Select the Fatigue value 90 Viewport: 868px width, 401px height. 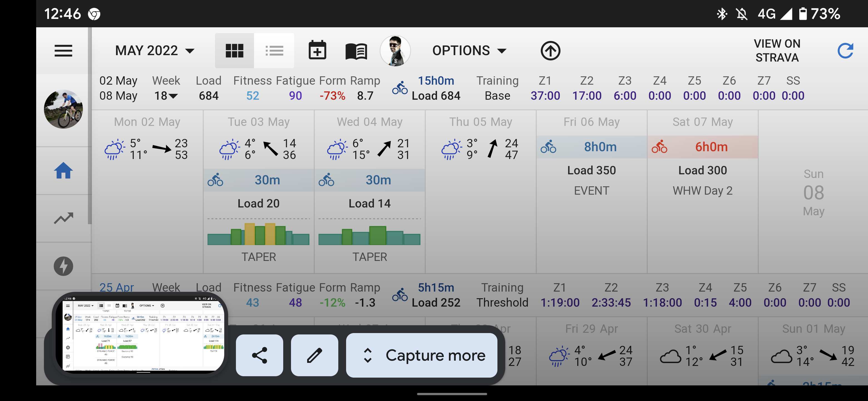point(295,96)
